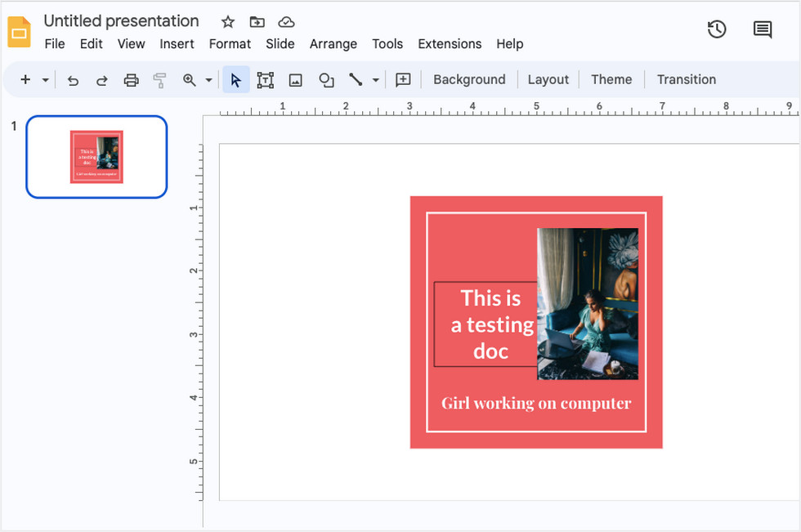Click the Google Slides home logo
The width and height of the screenshot is (801, 532).
20,32
